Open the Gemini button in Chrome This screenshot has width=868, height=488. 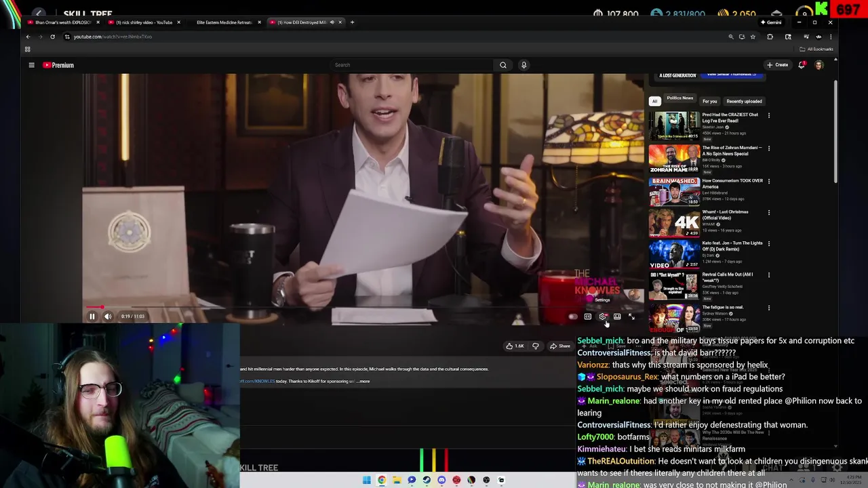pyautogui.click(x=772, y=22)
